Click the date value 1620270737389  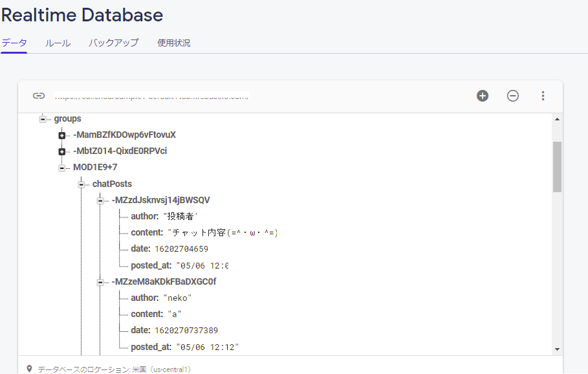186,331
